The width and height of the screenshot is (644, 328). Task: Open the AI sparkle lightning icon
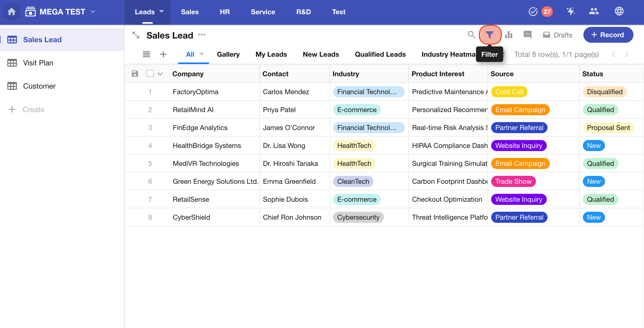[x=570, y=12]
